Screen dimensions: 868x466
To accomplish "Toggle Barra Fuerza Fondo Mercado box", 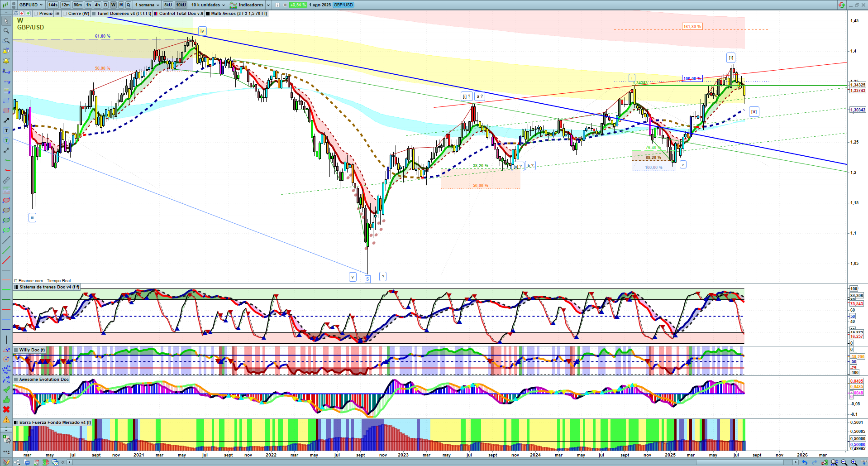I will [x=16, y=423].
